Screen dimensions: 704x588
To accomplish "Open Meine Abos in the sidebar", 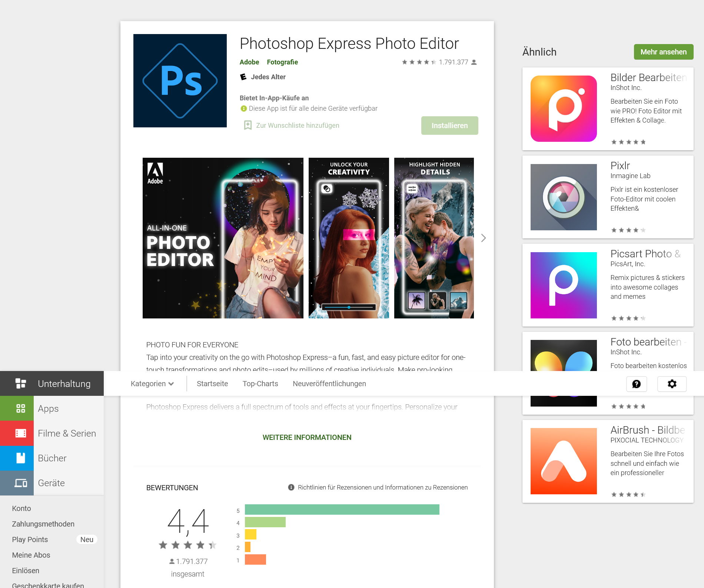I will [31, 555].
